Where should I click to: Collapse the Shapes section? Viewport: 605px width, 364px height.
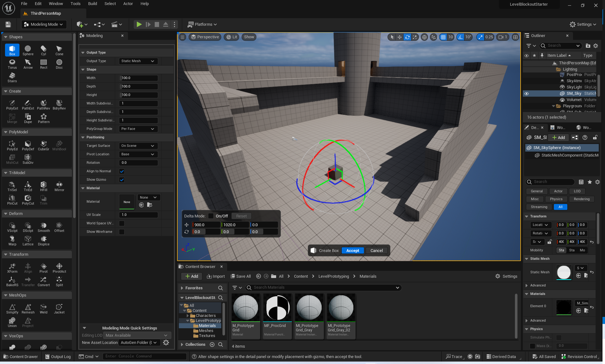click(5, 37)
